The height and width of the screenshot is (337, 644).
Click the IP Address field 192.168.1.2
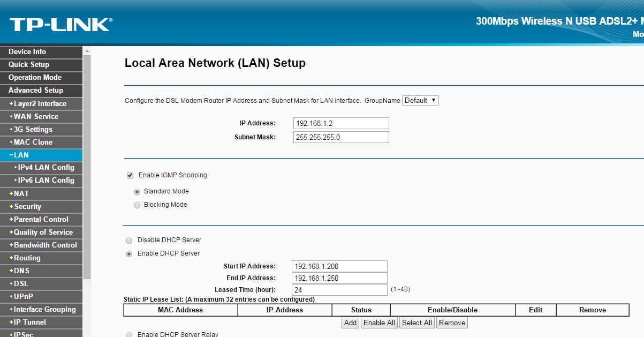pyautogui.click(x=341, y=123)
